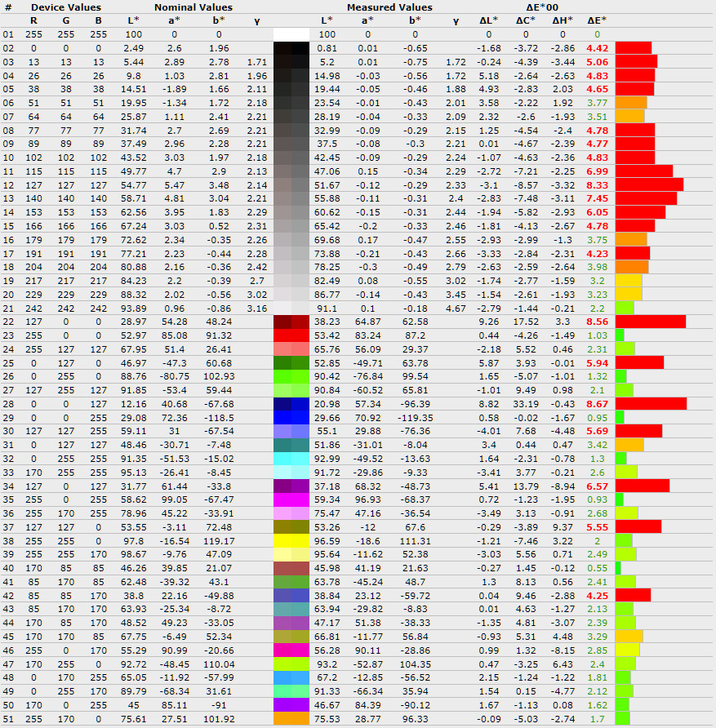This screenshot has height=728, width=716.
Task: Click the ΔH* value 9.37 in row 37
Action: pos(563,527)
